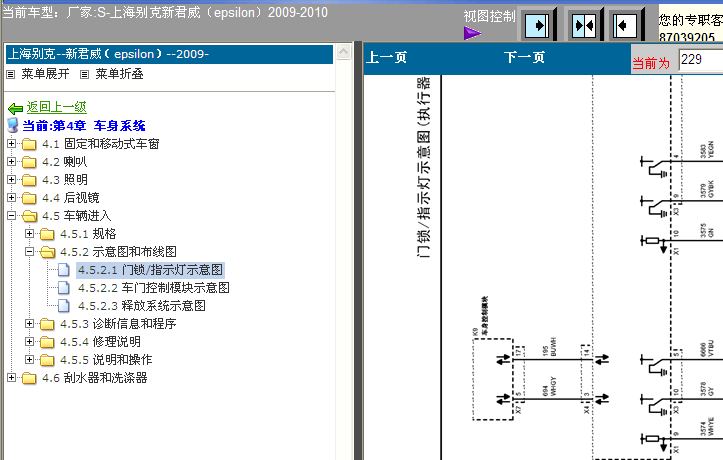Click the 上海别克--新君威 (epsilon) --2009- header
This screenshot has height=460, width=723.
[x=169, y=54]
